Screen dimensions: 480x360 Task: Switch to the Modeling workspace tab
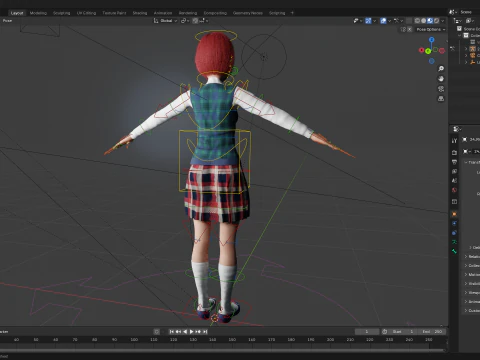pyautogui.click(x=38, y=13)
